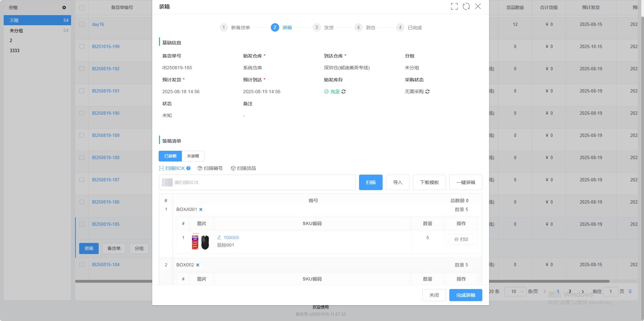Remove box BOXA001 with the x icon

click(201, 209)
